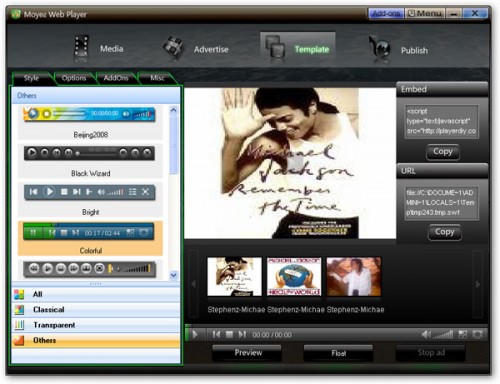Viewport: 500px width, 384px height.
Task: Select the Transparent category
Action: click(96, 325)
